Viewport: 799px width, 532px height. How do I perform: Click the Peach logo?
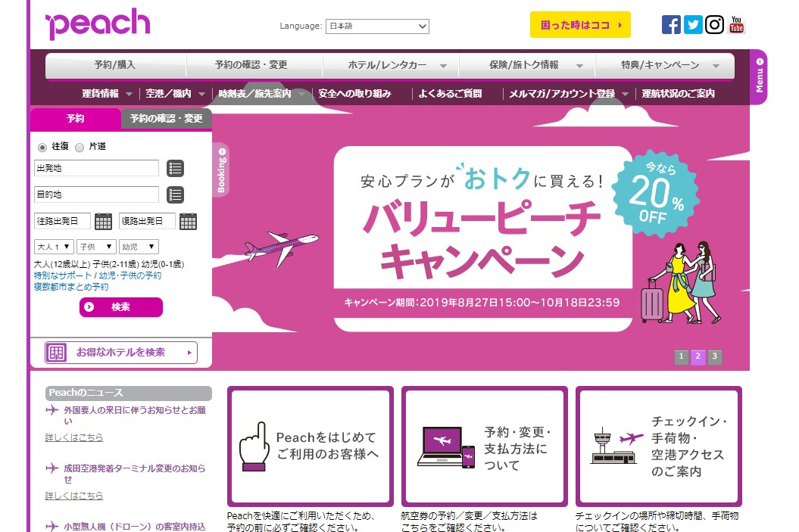coord(98,23)
